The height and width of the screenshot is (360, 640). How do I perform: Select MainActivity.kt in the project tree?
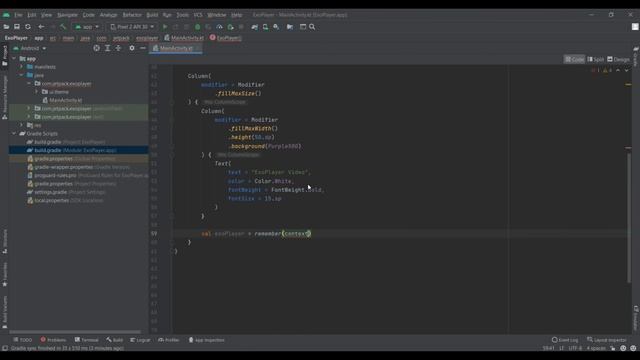(x=62, y=100)
